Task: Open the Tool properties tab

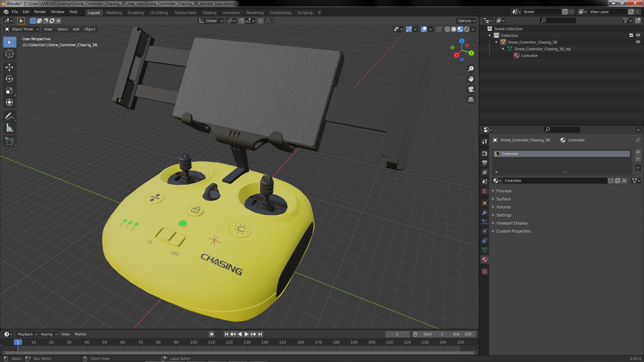Action: coord(484,141)
